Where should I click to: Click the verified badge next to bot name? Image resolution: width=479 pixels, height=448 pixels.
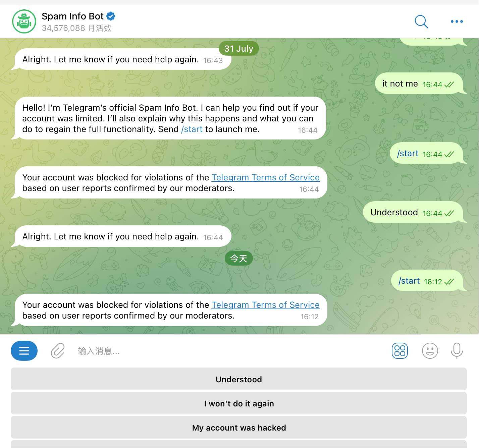[111, 16]
